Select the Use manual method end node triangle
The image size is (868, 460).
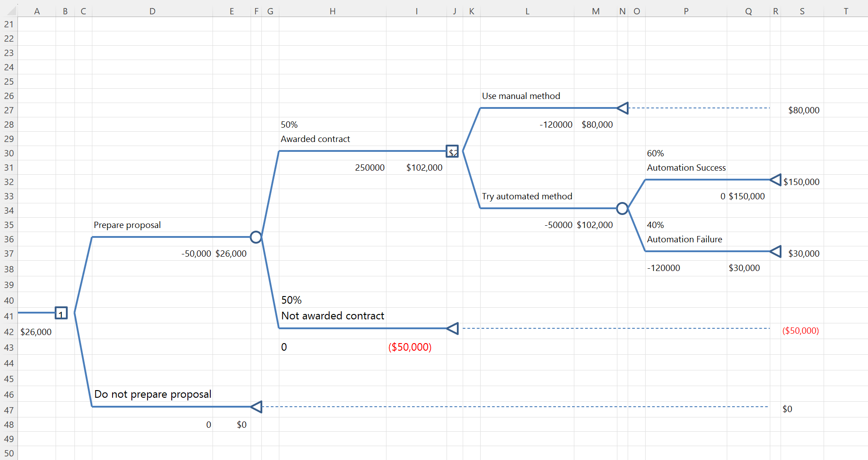pos(623,108)
